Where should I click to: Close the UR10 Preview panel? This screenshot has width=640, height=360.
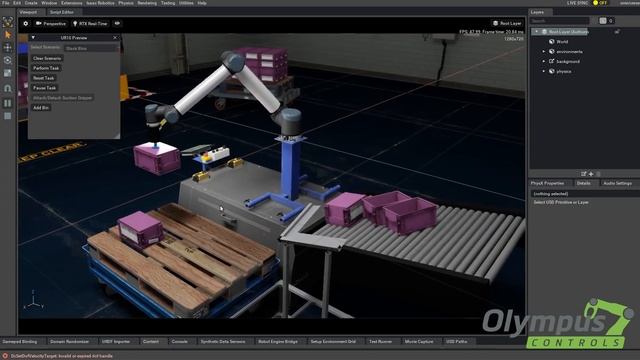(x=115, y=38)
